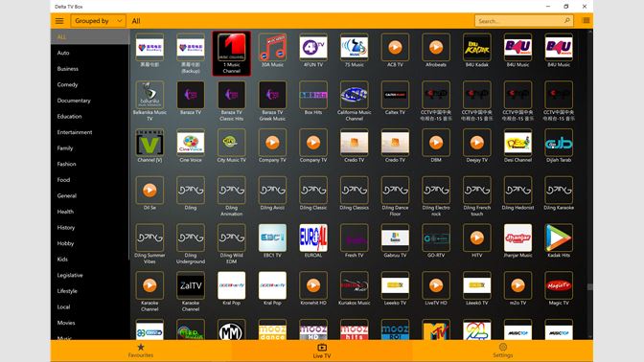Play the Afrobeats channel
The image size is (644, 362).
[436, 51]
